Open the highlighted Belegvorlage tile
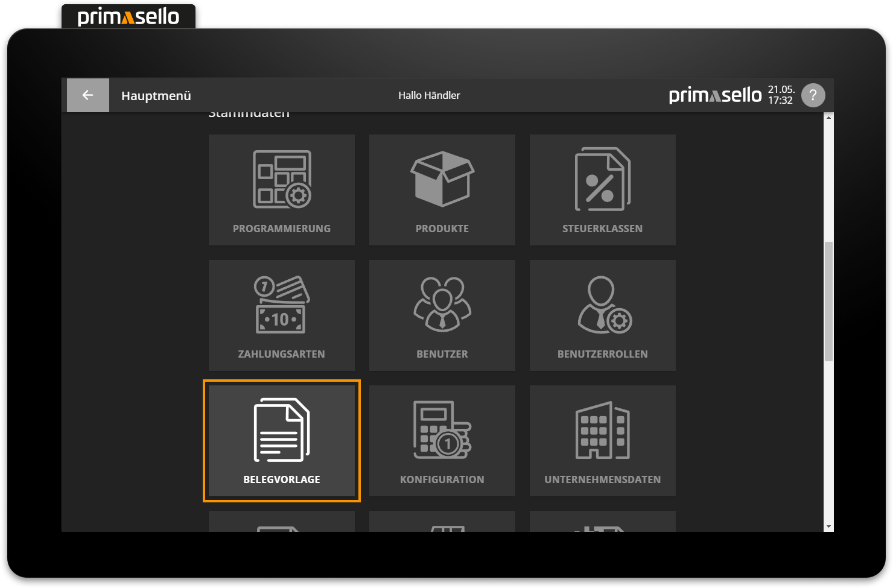Screen dimensions: 893x588 point(281,440)
